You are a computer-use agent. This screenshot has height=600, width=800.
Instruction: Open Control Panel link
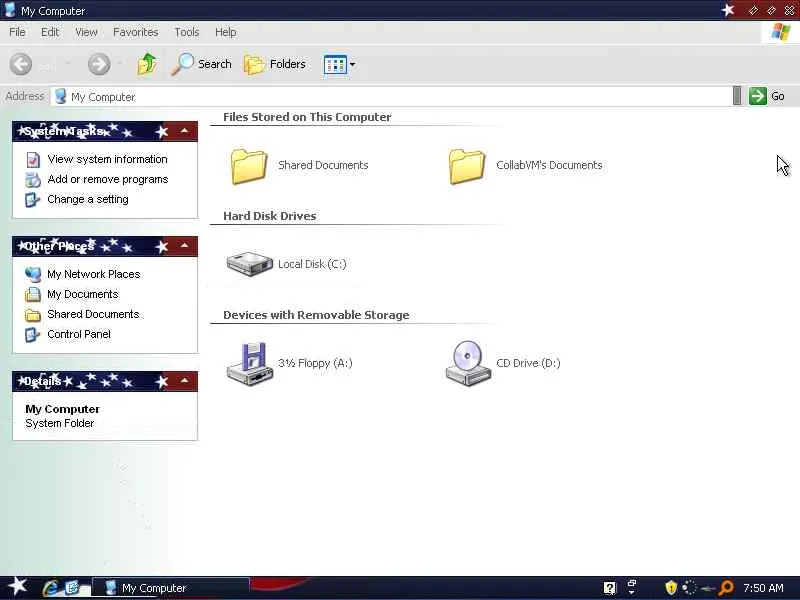79,334
